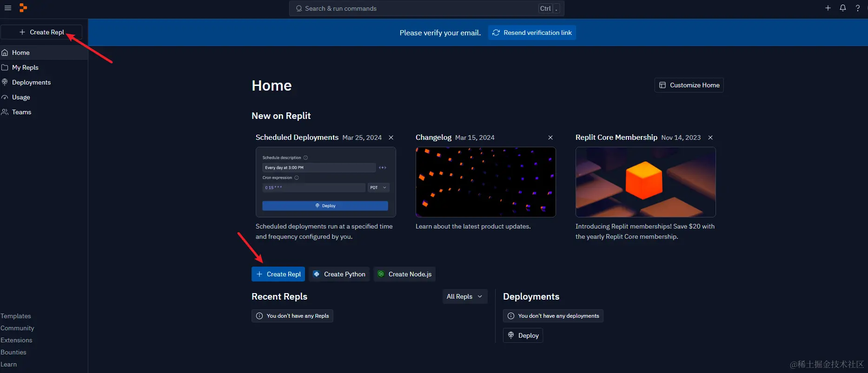Open Teams in the sidebar
This screenshot has height=373, width=868.
click(44, 112)
